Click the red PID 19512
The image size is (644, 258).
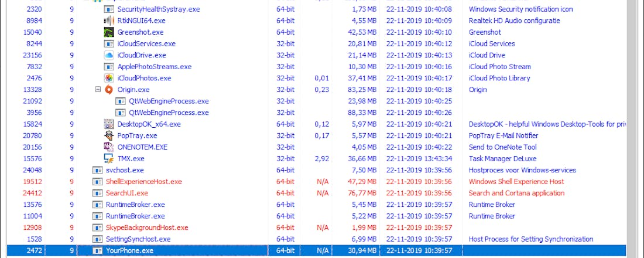click(32, 181)
